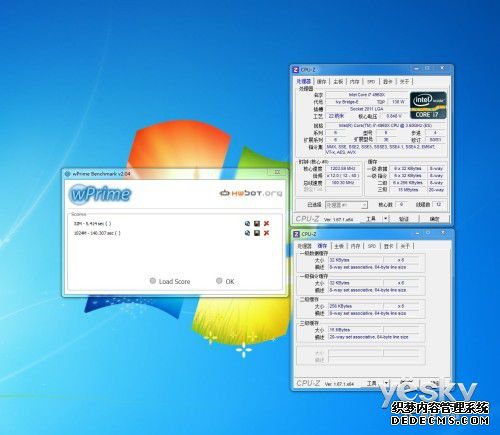Select the 1024M score row text

pyautogui.click(x=97, y=233)
